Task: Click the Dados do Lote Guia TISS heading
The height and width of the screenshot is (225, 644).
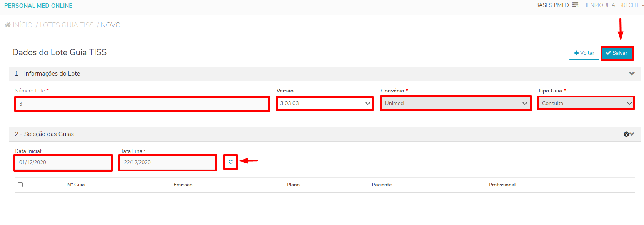Action: tap(60, 52)
